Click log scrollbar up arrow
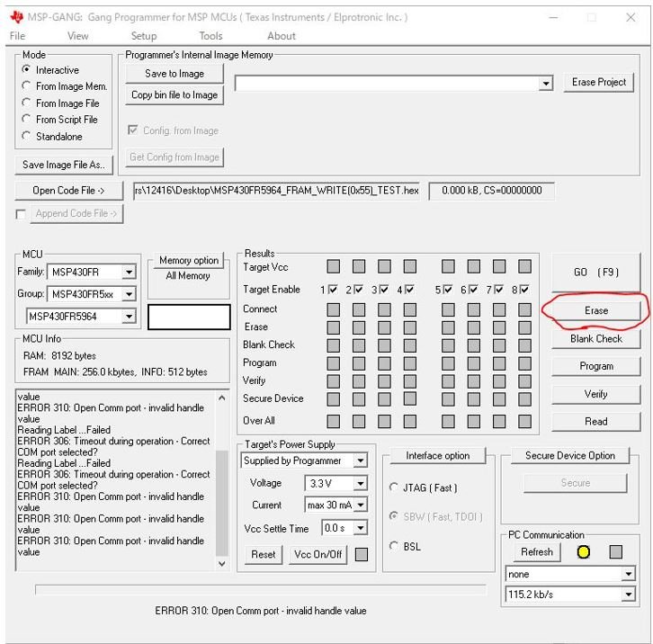Image resolution: width=653 pixels, height=644 pixels. pyautogui.click(x=222, y=398)
